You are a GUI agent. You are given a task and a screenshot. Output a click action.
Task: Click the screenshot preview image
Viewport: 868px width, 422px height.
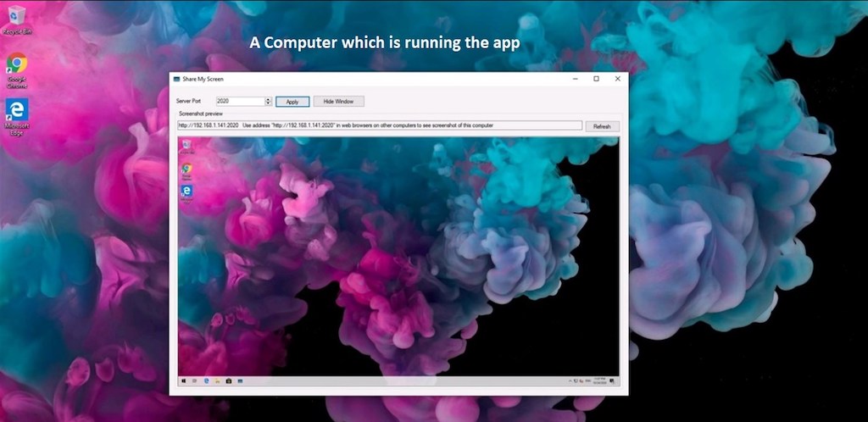398,254
